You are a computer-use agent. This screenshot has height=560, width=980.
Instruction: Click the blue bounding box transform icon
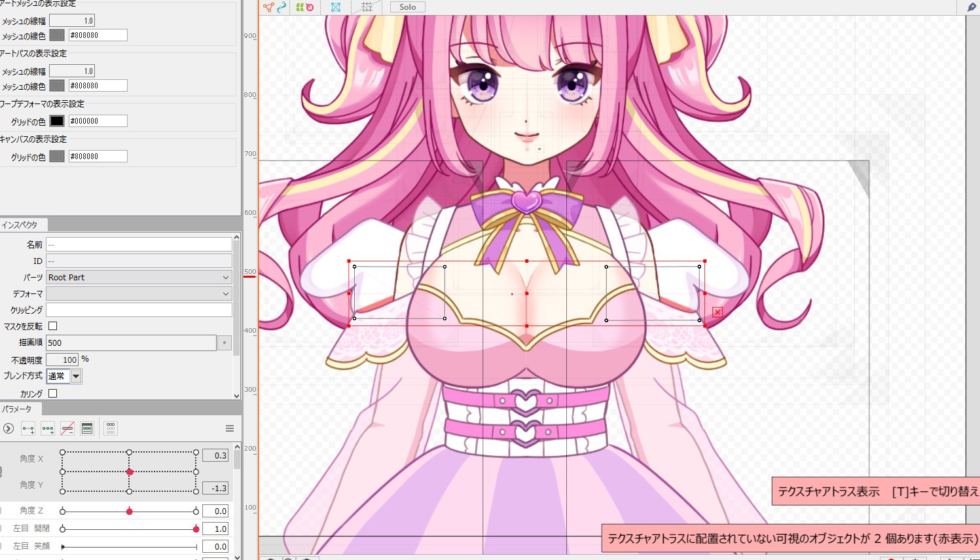[x=336, y=7]
